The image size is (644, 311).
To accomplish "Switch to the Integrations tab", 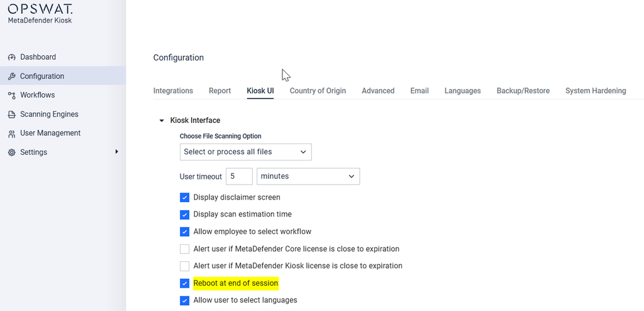I will [173, 91].
